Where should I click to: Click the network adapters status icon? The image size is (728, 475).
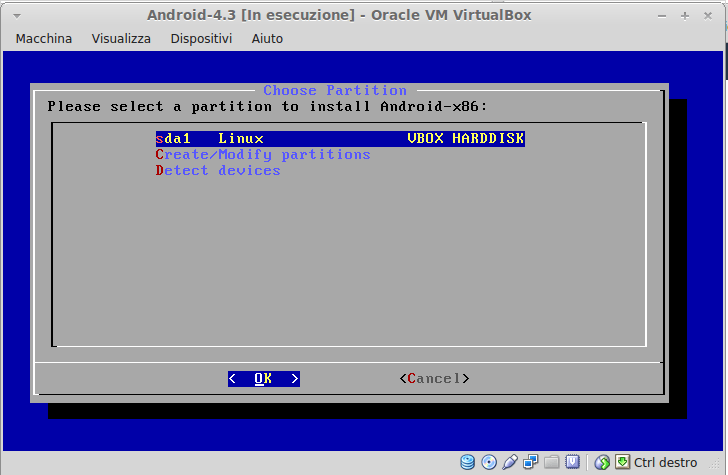tap(530, 462)
